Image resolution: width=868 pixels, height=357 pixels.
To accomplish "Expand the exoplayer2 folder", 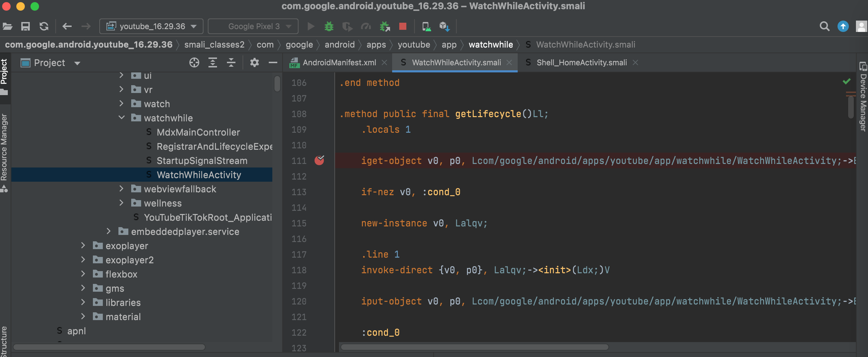I will pos(83,259).
